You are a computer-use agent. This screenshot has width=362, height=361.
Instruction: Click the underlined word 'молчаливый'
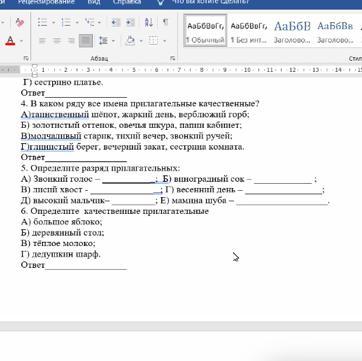coord(56,136)
